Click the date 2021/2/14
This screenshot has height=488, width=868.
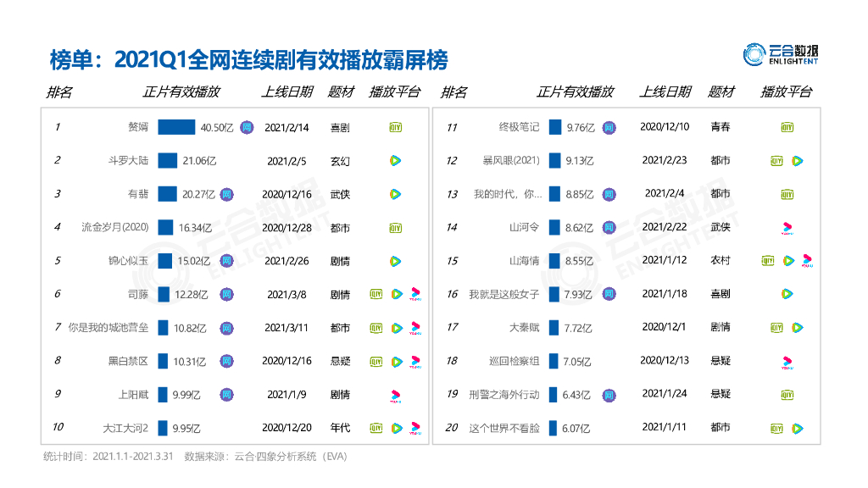pyautogui.click(x=287, y=128)
